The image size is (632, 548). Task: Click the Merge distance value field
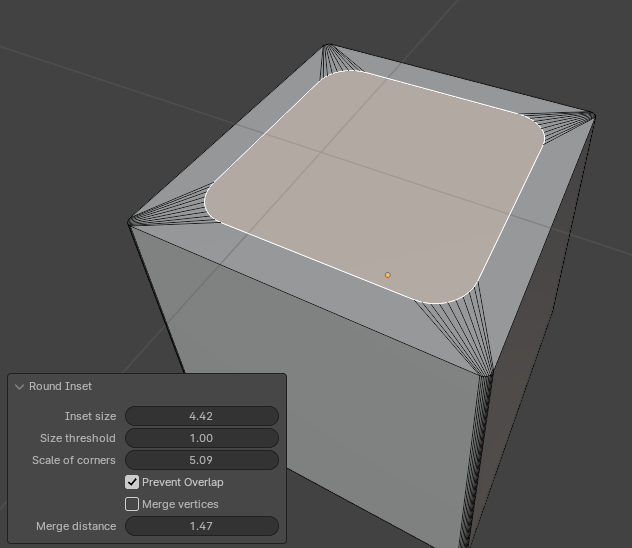[x=201, y=526]
